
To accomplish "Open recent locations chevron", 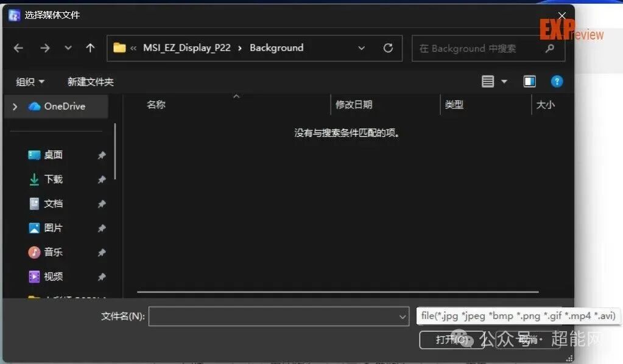I will [x=68, y=48].
